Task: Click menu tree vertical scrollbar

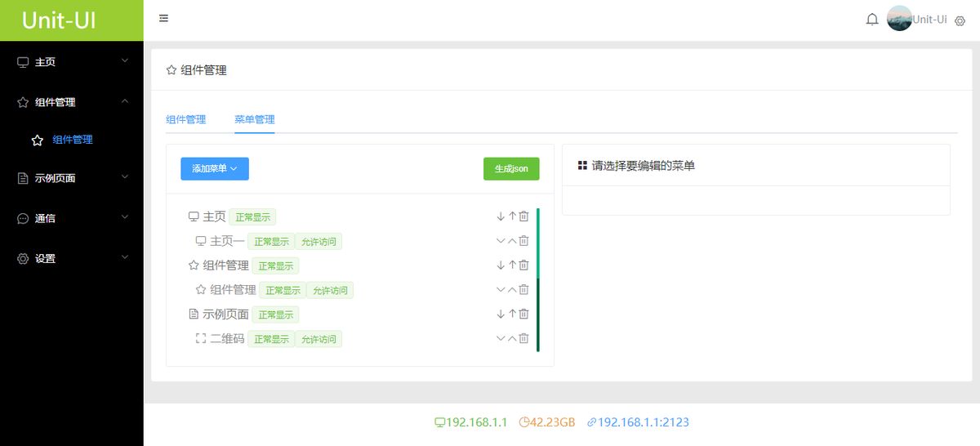Action: (x=537, y=280)
